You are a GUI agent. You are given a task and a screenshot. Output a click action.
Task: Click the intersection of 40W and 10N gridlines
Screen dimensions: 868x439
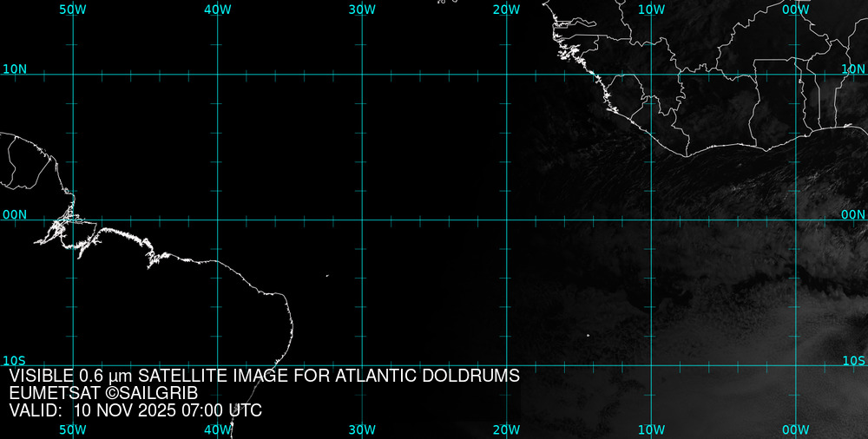pyautogui.click(x=217, y=75)
